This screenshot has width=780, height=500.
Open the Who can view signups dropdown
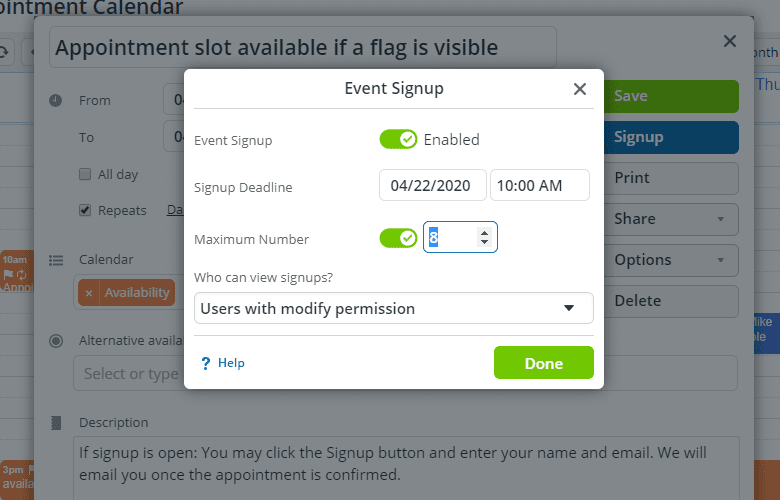(x=394, y=308)
